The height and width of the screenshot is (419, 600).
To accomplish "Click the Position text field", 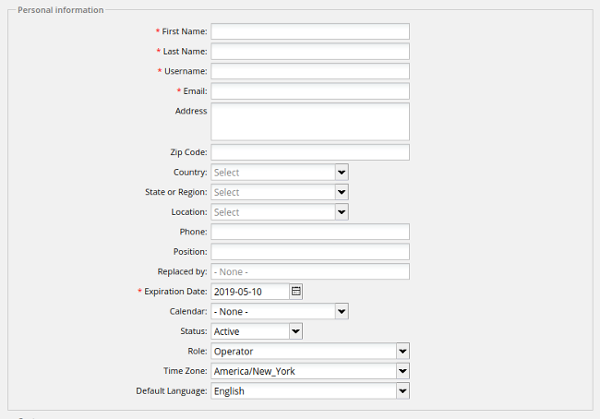I will (x=310, y=252).
